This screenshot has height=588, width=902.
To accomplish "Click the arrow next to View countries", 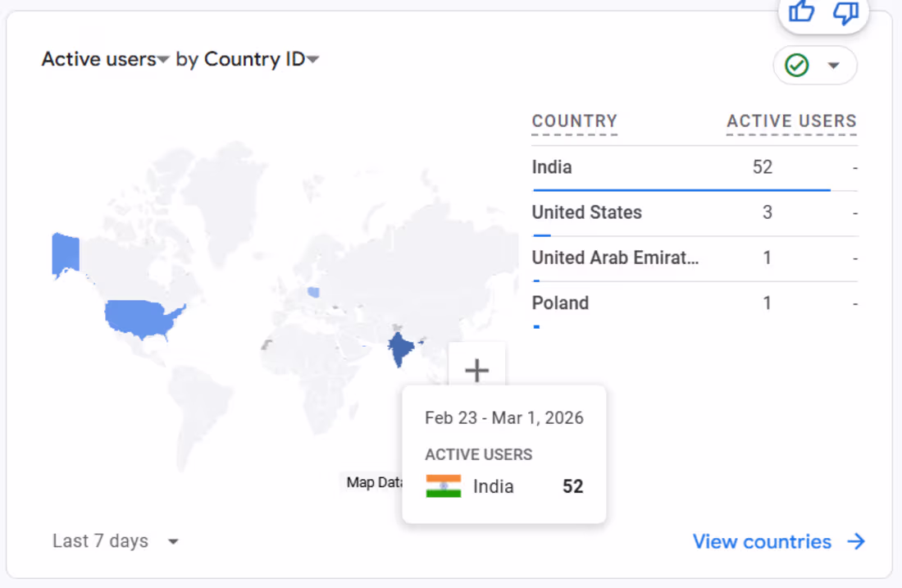I will tap(856, 541).
